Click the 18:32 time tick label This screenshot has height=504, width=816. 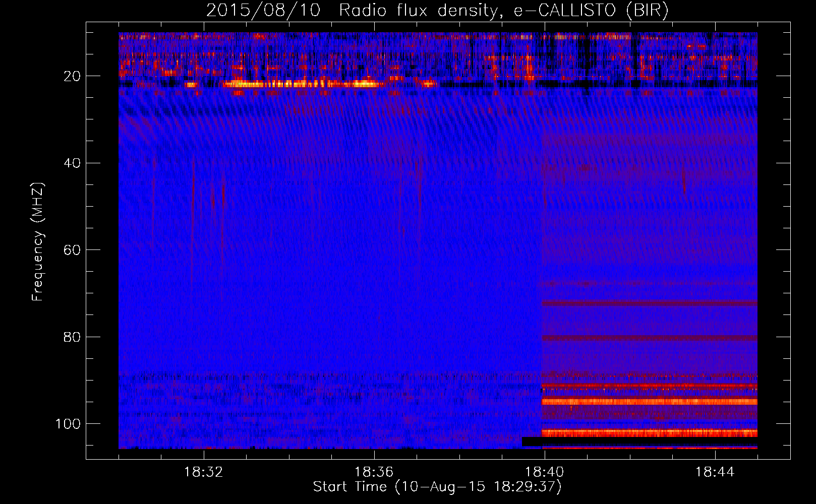pyautogui.click(x=204, y=472)
